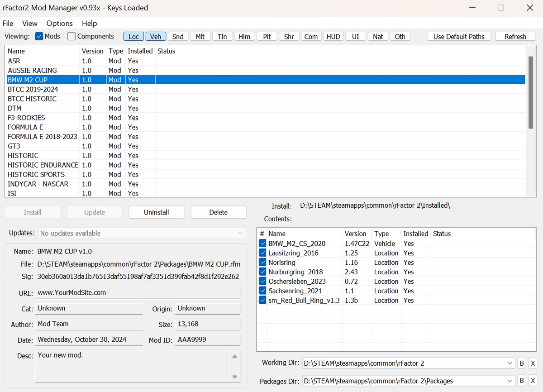Select the ASR mod row
The height and width of the screenshot is (392, 543).
pyautogui.click(x=265, y=61)
